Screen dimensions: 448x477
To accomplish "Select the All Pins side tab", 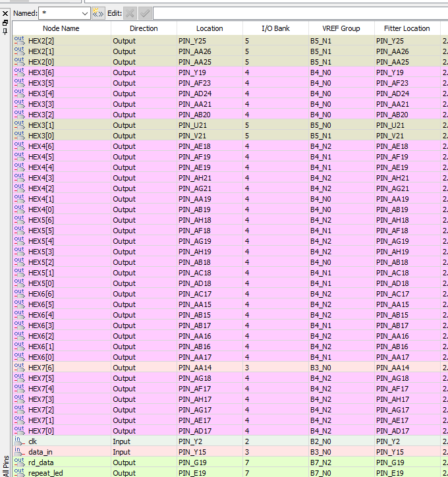I will 6,466.
